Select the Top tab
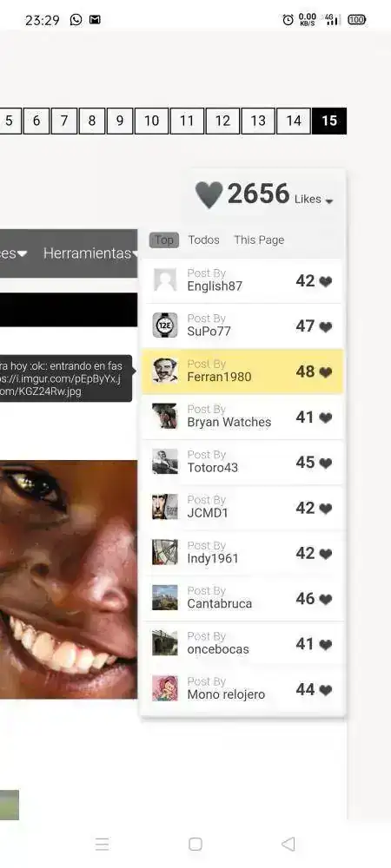 pos(164,240)
